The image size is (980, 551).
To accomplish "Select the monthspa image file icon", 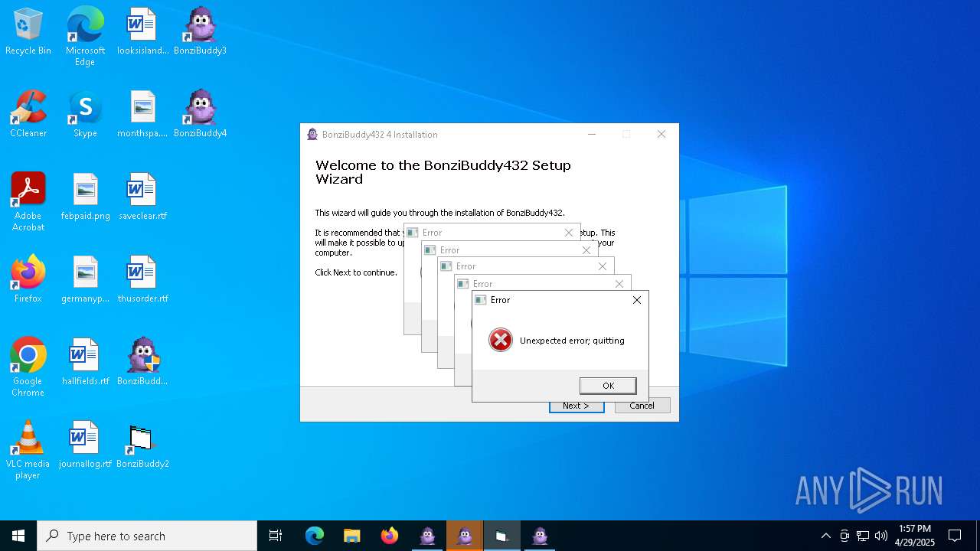I will click(142, 114).
